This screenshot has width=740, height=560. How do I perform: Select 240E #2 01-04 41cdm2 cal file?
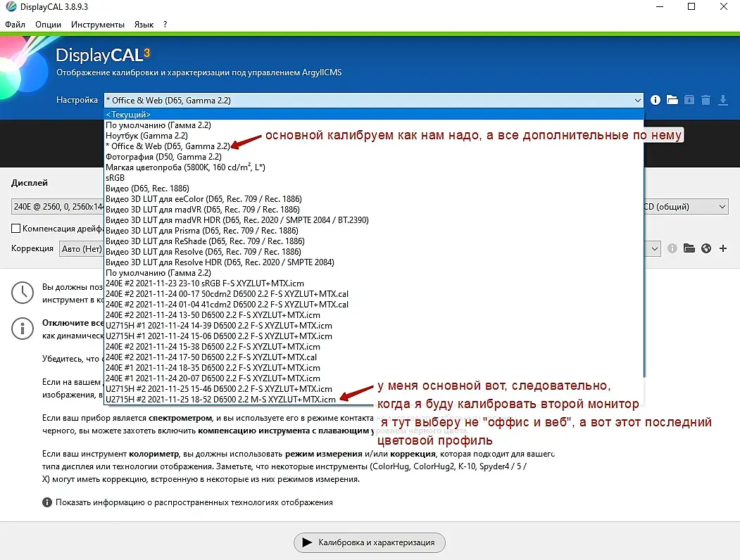pyautogui.click(x=374, y=305)
